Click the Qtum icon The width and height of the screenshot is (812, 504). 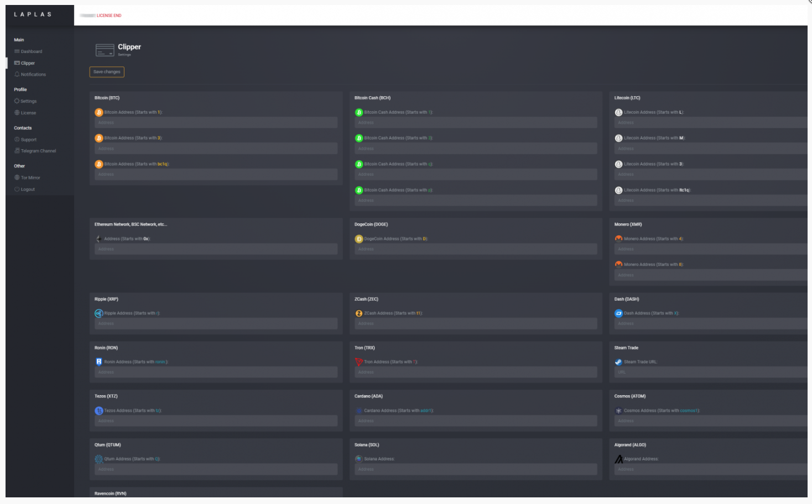coord(99,459)
